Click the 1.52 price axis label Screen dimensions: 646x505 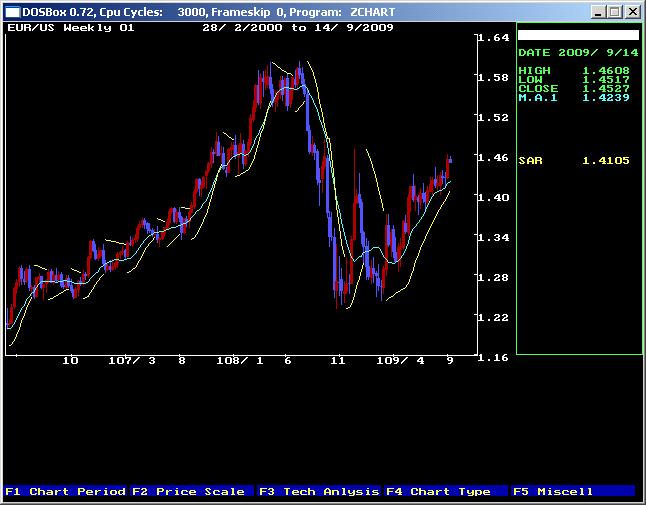(x=494, y=117)
